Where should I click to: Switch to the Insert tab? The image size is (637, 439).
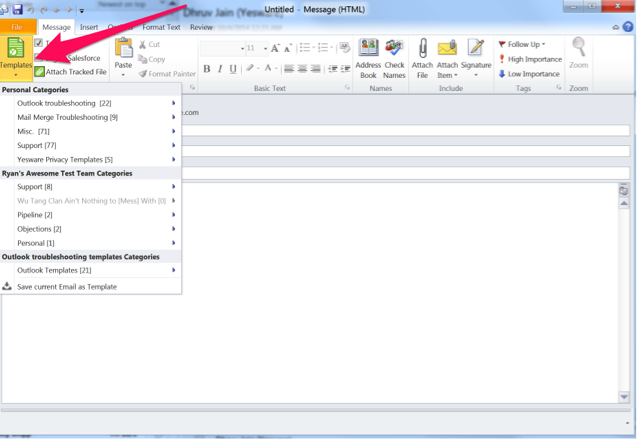[x=89, y=27]
